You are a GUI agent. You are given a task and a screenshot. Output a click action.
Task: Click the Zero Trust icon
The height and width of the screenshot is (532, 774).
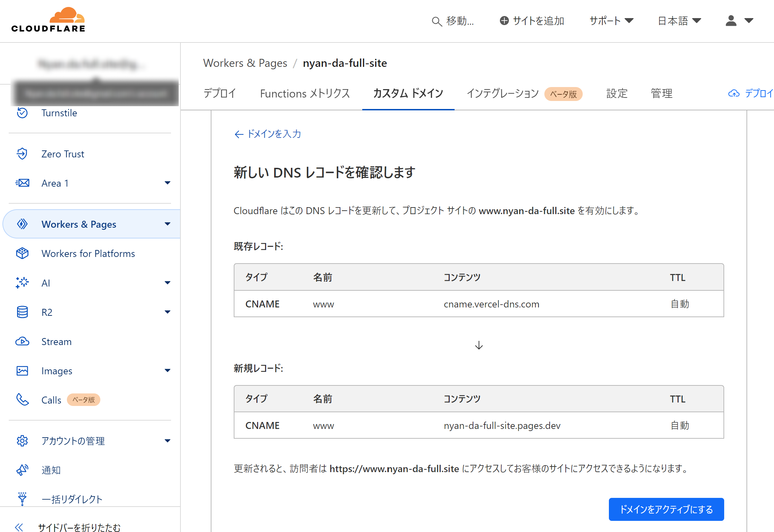click(x=21, y=154)
